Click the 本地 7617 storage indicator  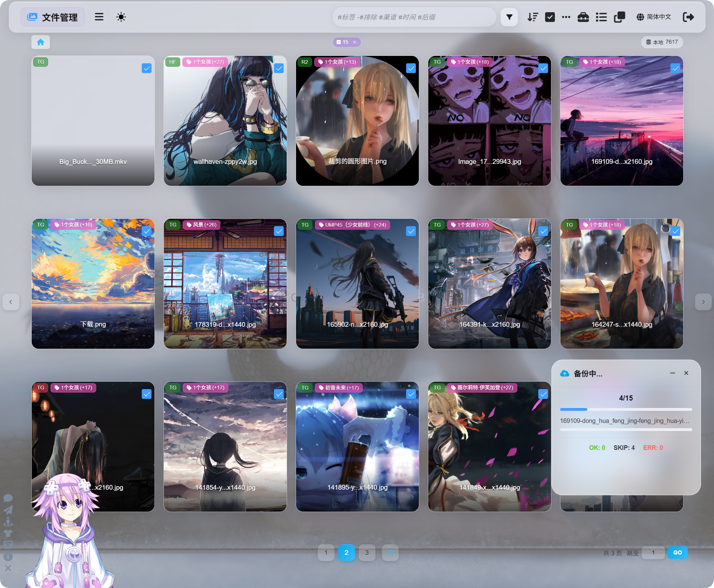pos(662,42)
